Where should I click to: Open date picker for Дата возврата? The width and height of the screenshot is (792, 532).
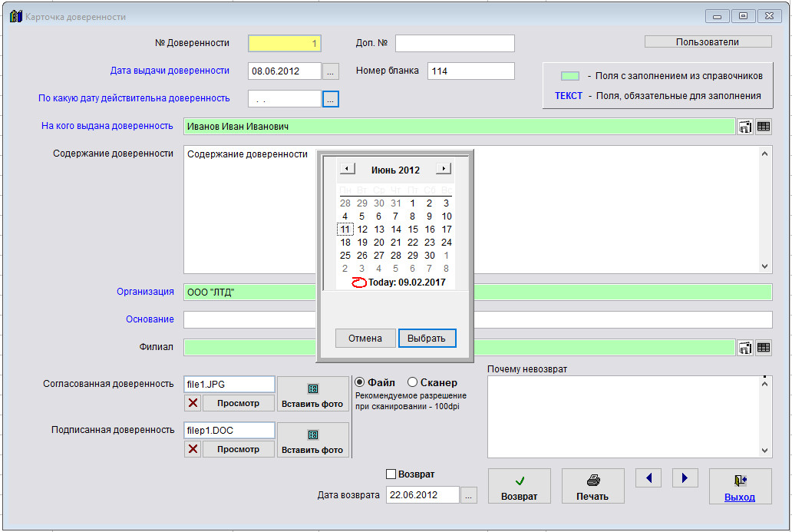pyautogui.click(x=468, y=495)
